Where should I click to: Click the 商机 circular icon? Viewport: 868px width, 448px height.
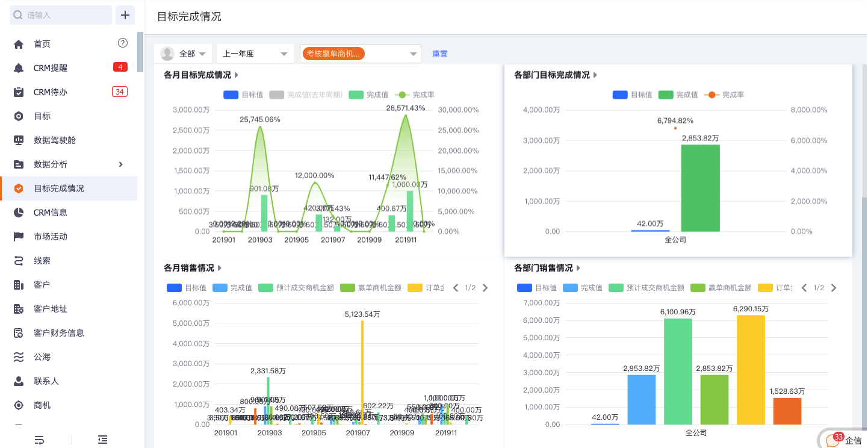[x=19, y=405]
